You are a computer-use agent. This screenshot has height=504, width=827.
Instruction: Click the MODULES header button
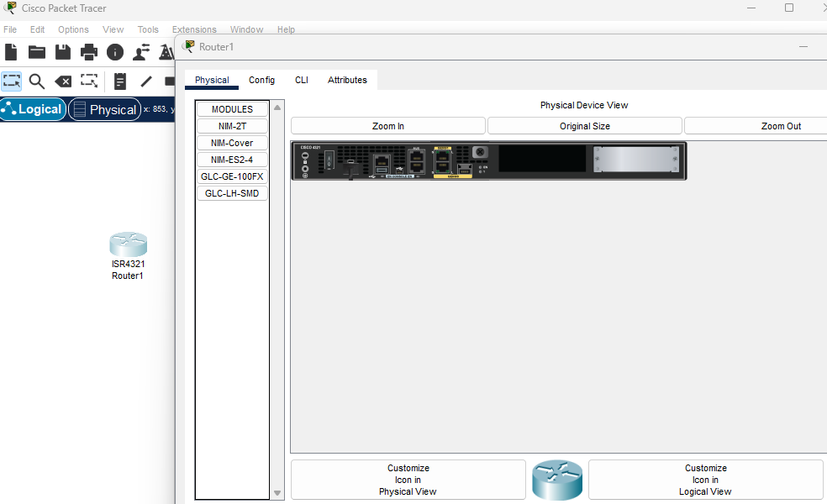(232, 109)
